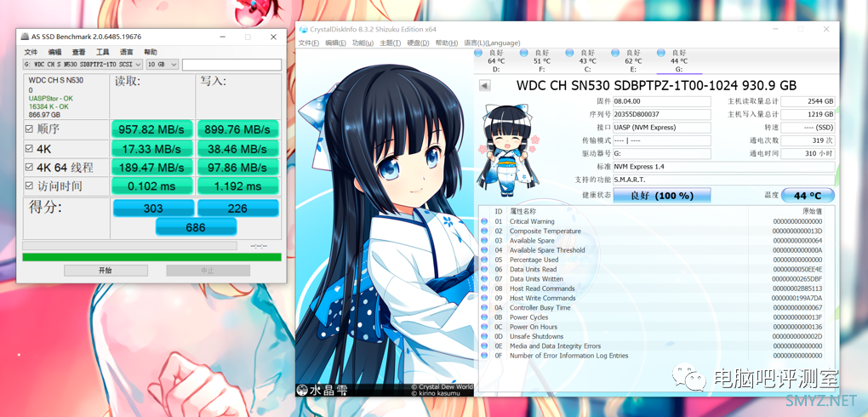Open the drive selection dropdown in AS SSD
Screen dimensions: 868x417
click(x=83, y=64)
